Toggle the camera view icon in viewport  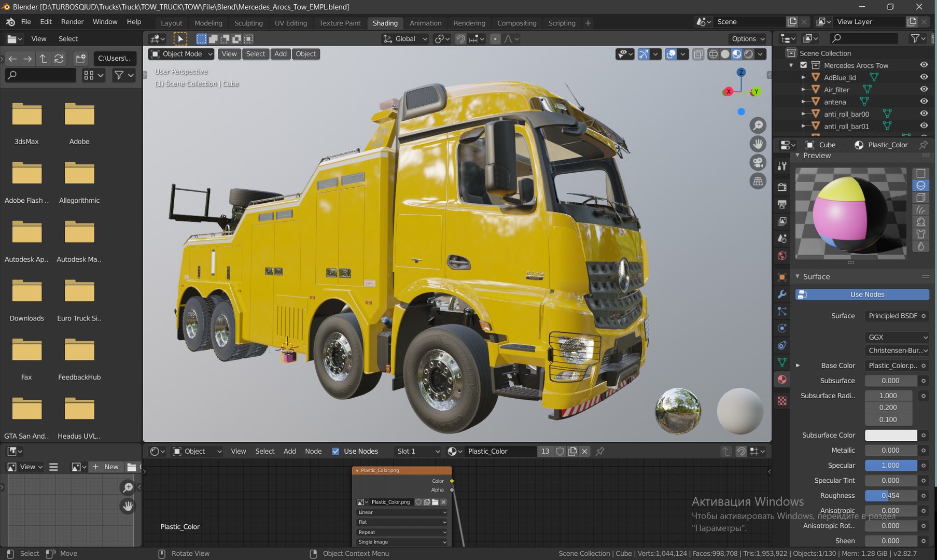click(x=758, y=163)
